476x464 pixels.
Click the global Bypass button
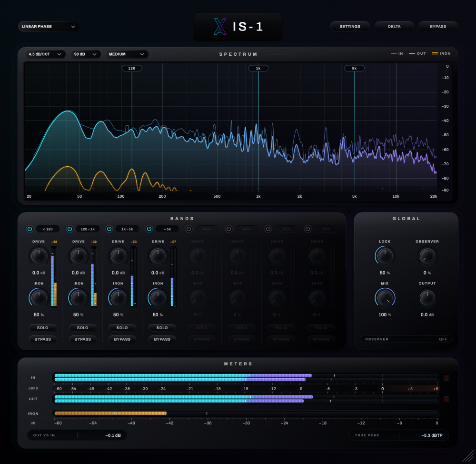point(438,26)
